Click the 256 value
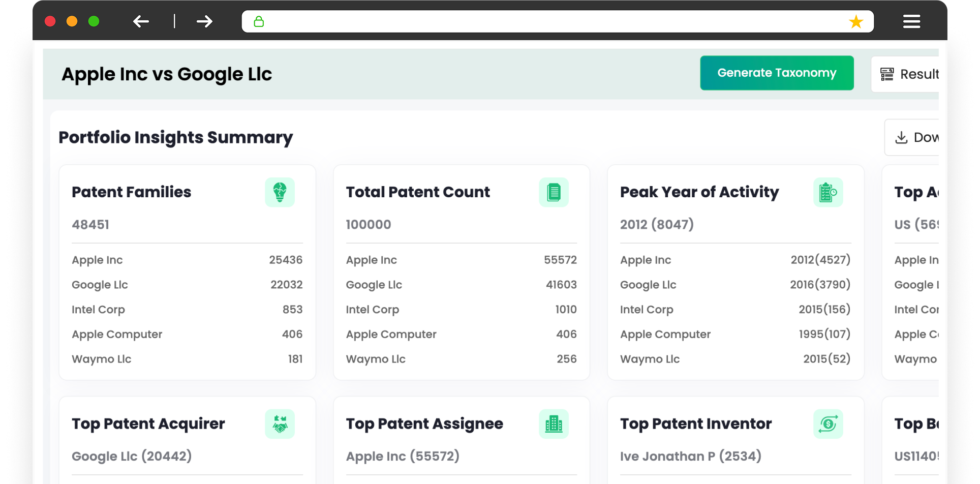Screen dimensions: 980x484 [567, 359]
